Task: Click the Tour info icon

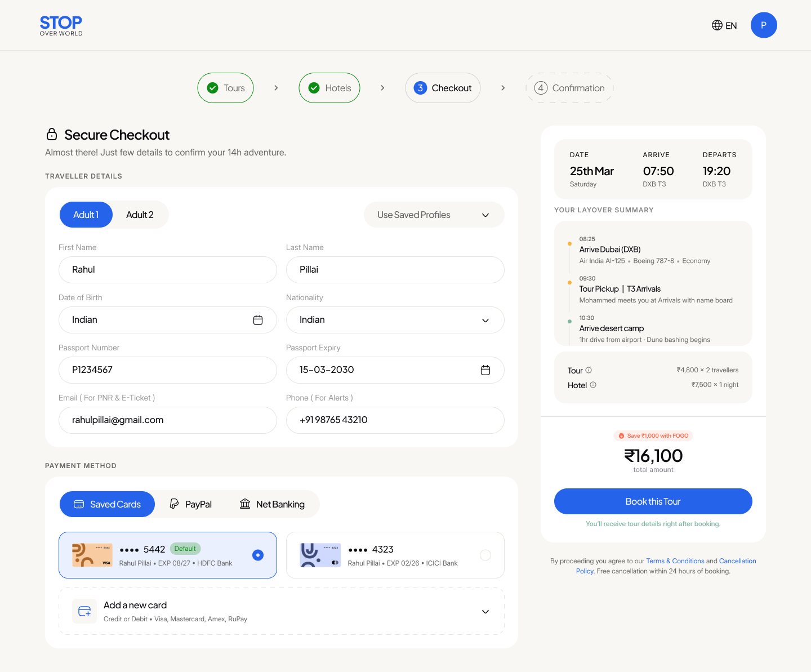Action: click(x=589, y=370)
